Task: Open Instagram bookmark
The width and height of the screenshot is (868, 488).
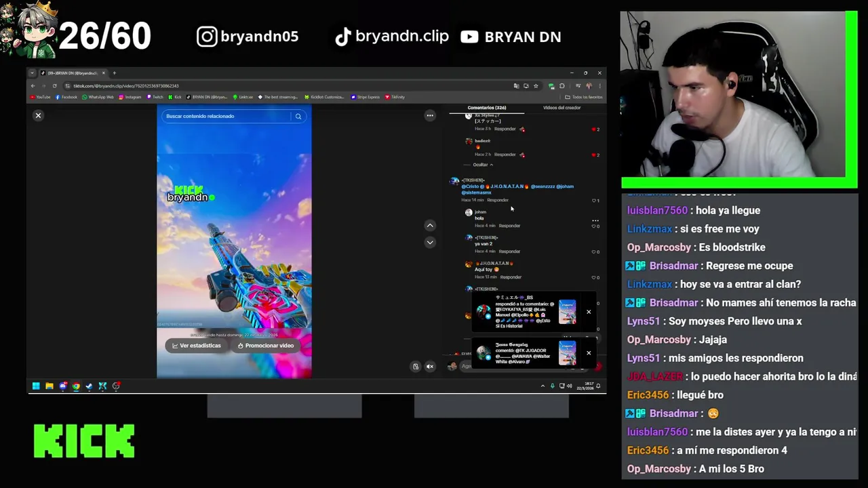Action: (130, 97)
